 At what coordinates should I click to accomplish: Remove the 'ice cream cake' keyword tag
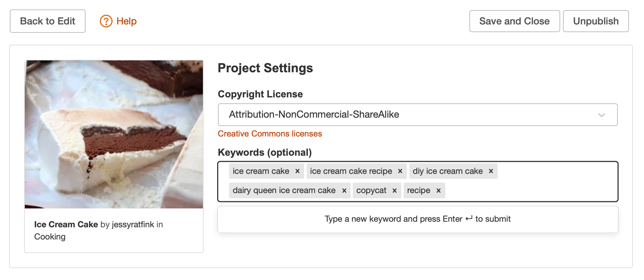coord(298,171)
